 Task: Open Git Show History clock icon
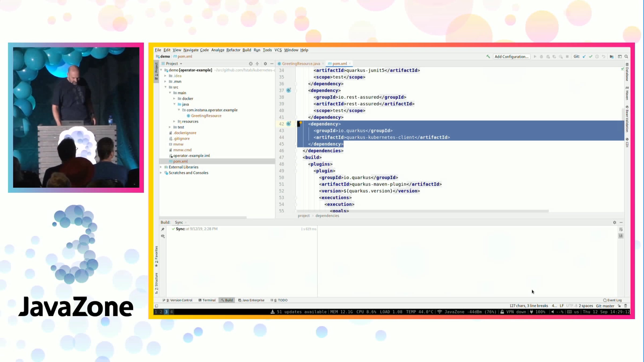coord(597,57)
